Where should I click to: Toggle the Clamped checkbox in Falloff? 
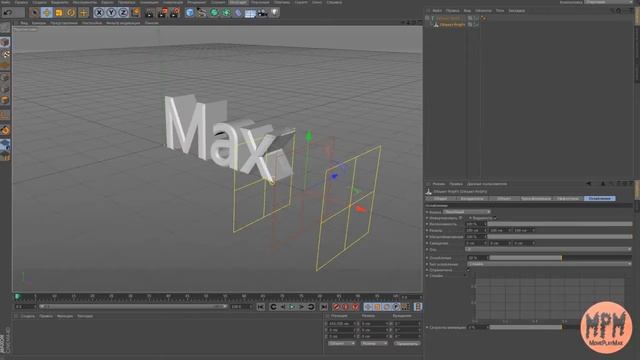click(x=468, y=270)
